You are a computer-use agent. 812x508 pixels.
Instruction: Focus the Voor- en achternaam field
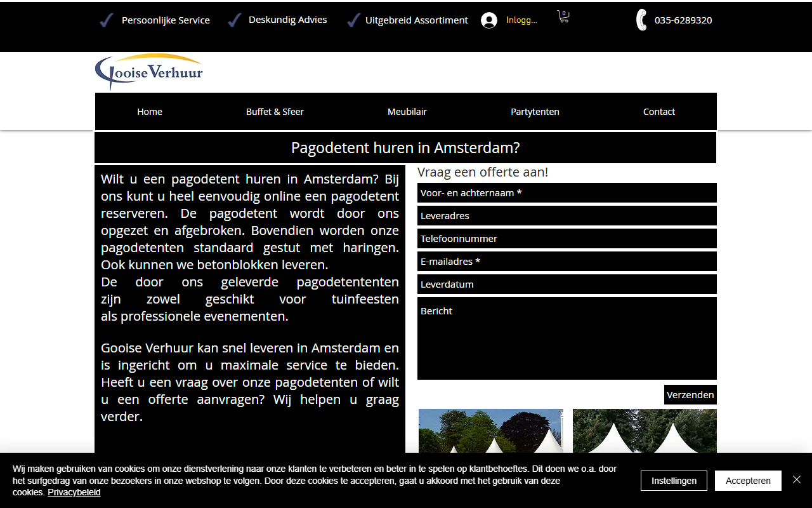pos(567,193)
